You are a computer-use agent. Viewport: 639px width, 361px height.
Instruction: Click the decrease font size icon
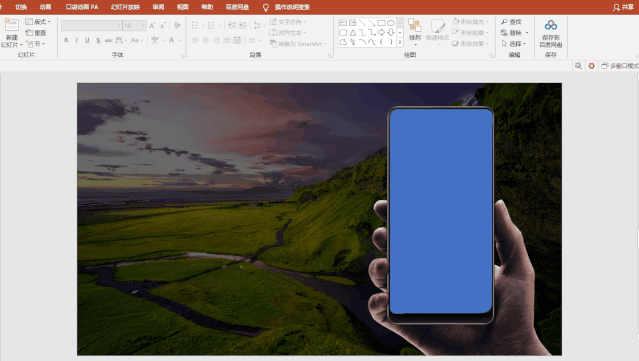pos(163,26)
